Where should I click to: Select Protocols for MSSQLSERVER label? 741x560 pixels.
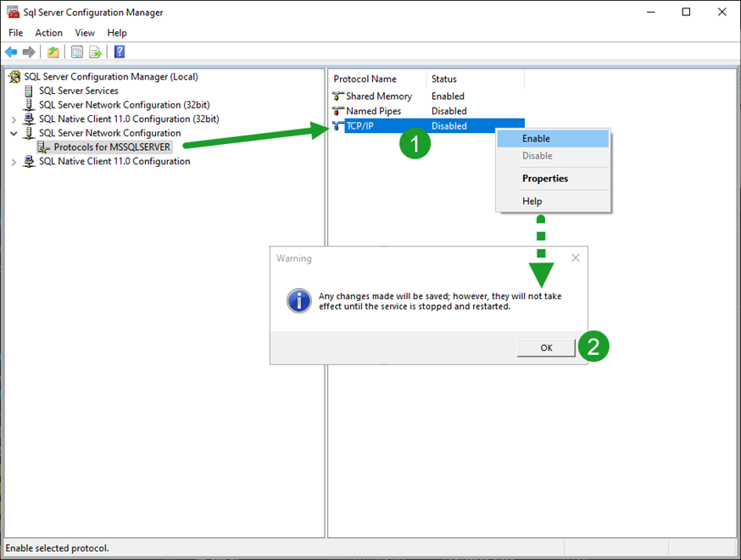pos(112,147)
